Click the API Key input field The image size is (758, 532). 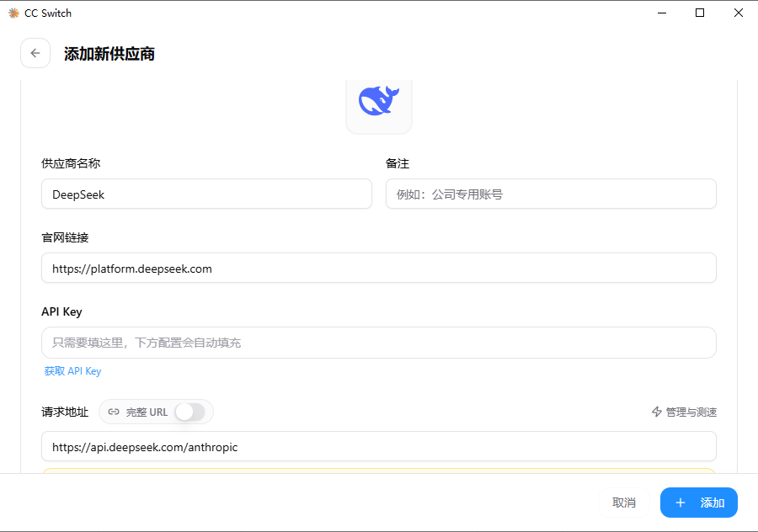(379, 343)
